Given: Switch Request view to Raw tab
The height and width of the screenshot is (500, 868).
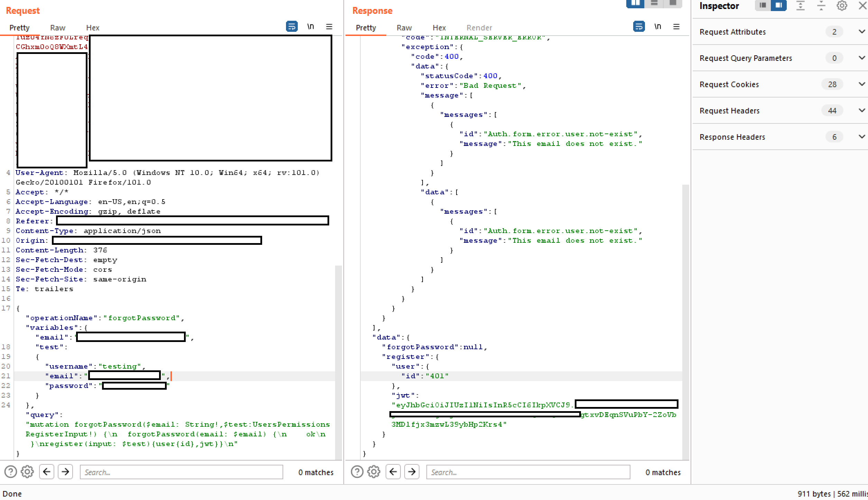Looking at the screenshot, I should pos(57,28).
